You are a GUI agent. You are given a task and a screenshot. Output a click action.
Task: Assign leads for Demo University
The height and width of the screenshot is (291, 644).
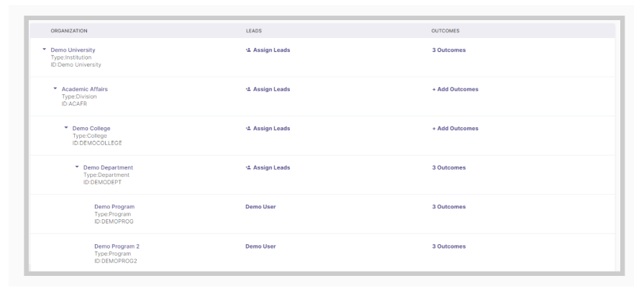tap(268, 50)
